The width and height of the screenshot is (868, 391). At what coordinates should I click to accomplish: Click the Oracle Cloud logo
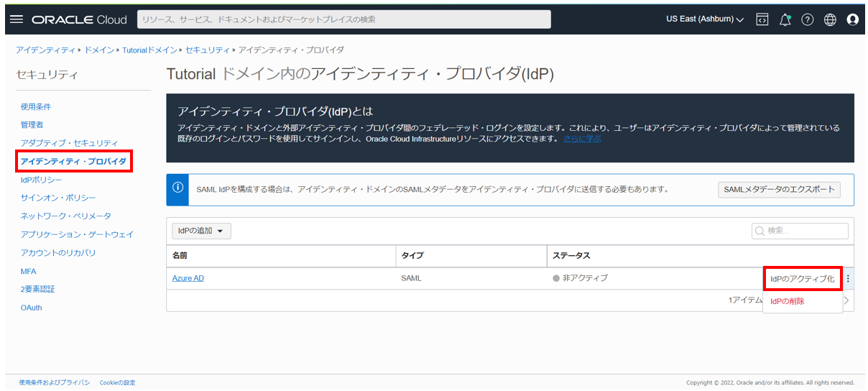pyautogui.click(x=79, y=19)
